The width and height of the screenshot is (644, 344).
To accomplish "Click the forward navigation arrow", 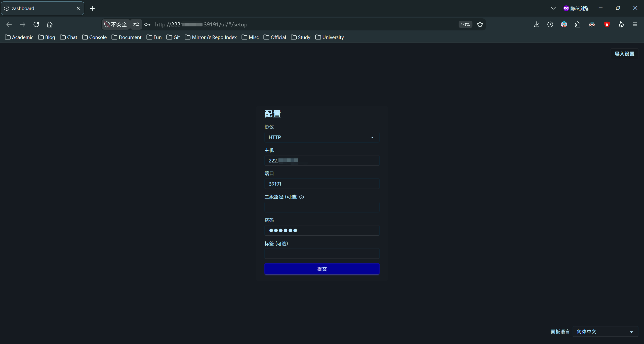I will coord(23,24).
